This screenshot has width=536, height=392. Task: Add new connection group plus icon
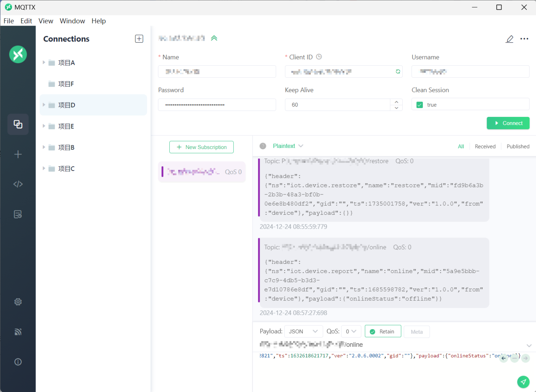pos(139,39)
